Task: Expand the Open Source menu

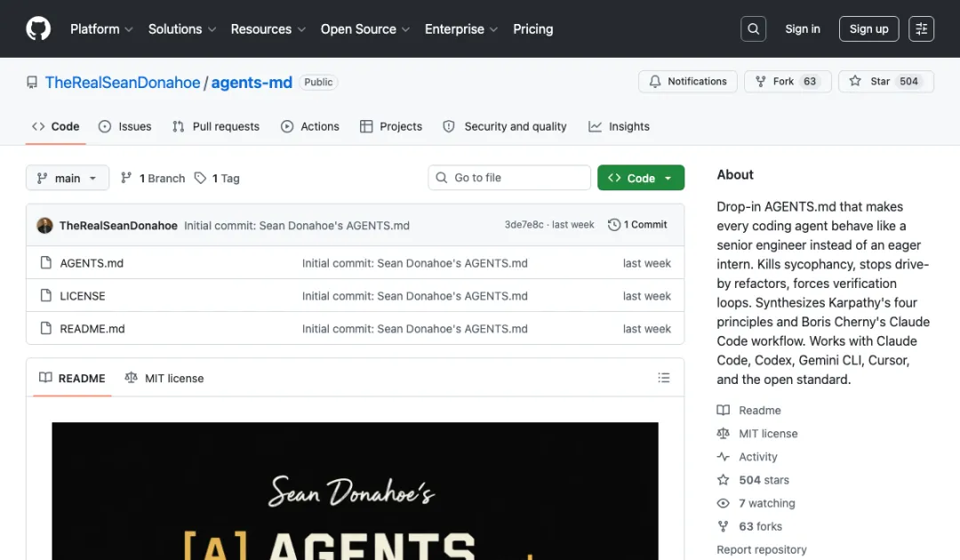Action: [365, 28]
